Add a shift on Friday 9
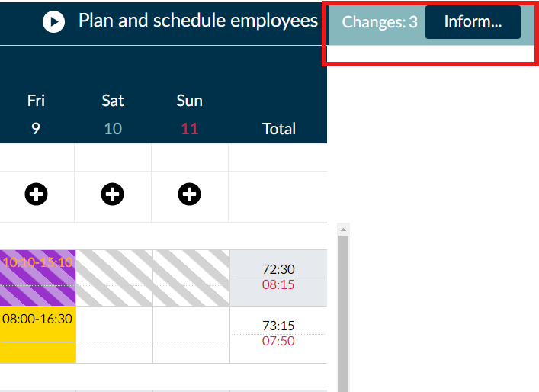 coord(36,194)
